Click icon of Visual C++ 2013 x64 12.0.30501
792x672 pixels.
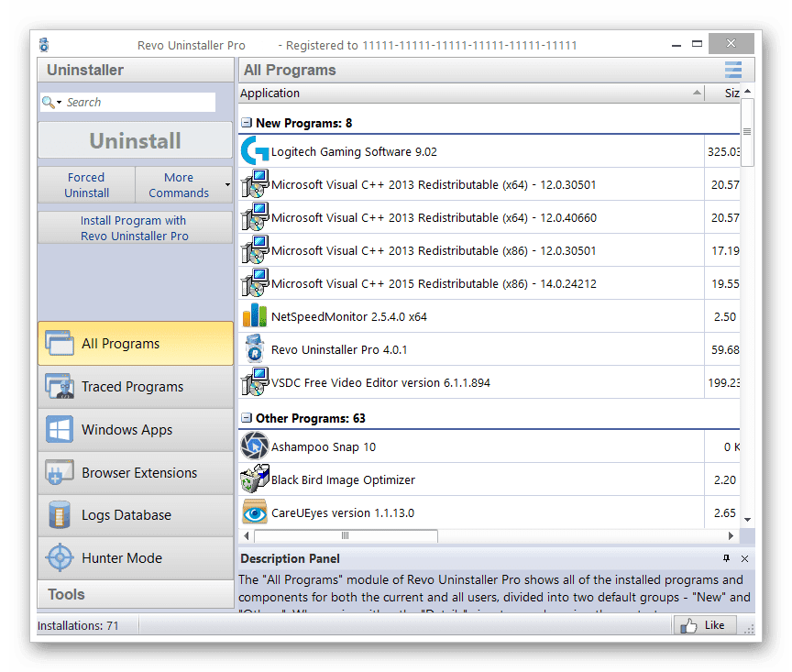255,184
